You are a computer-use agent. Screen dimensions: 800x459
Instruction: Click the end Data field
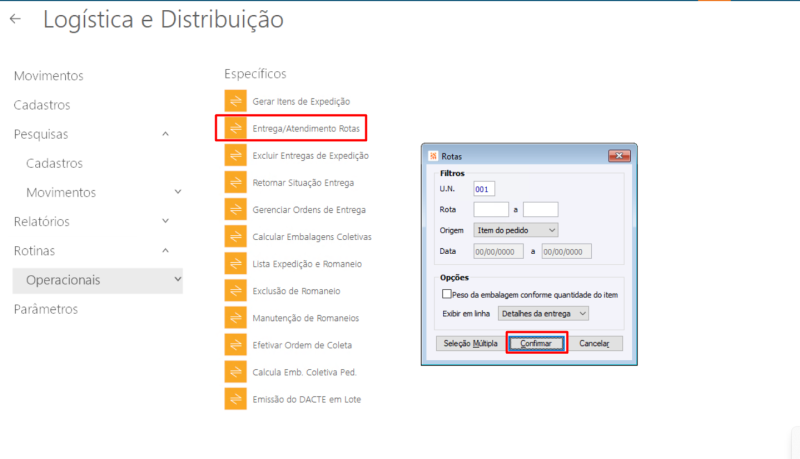tap(566, 251)
